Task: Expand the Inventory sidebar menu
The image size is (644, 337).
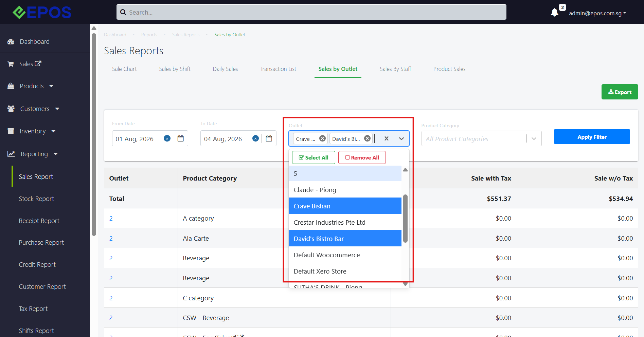Action: [x=53, y=131]
